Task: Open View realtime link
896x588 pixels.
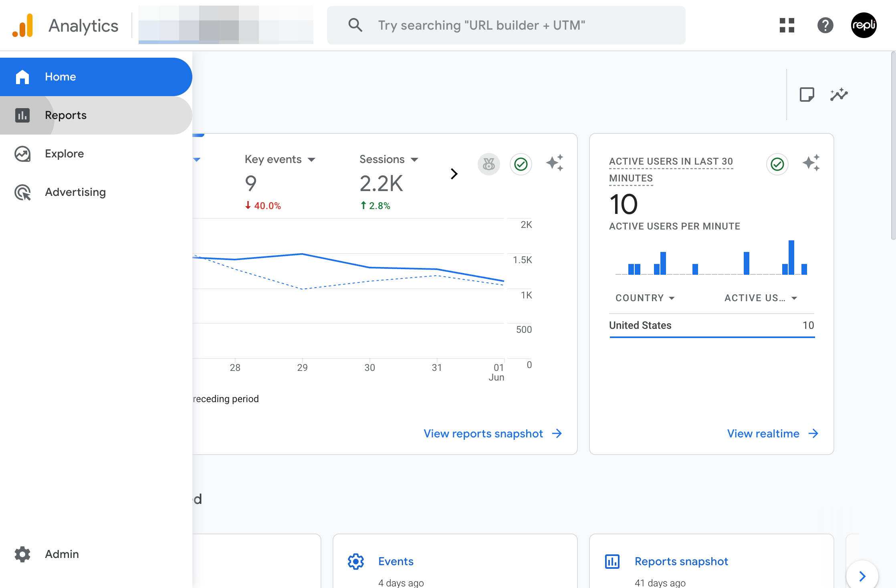Action: click(773, 434)
